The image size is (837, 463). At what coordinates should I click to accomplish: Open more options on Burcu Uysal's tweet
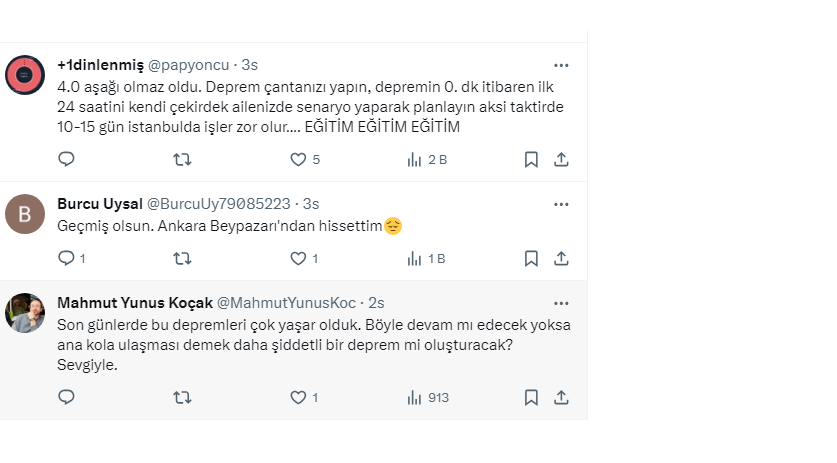point(561,204)
